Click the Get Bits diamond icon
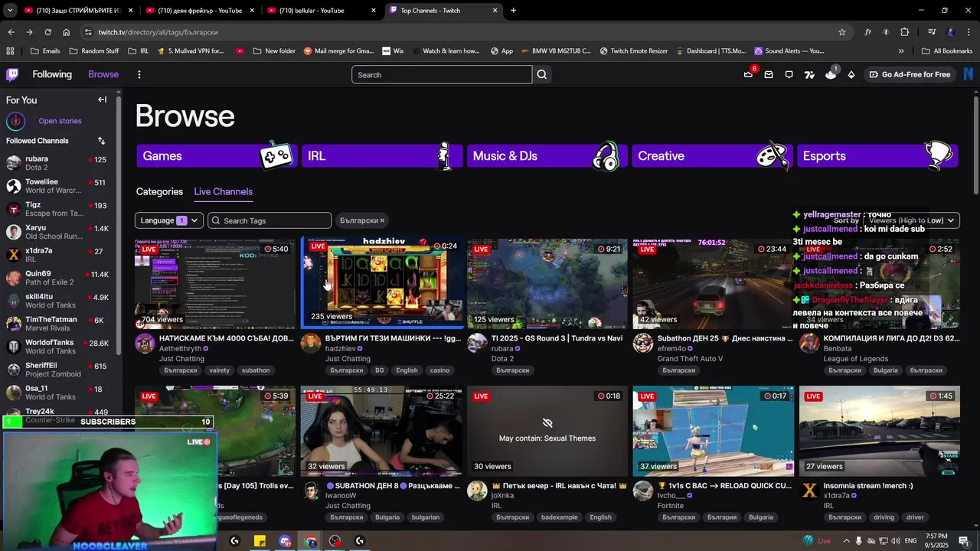 851,74
